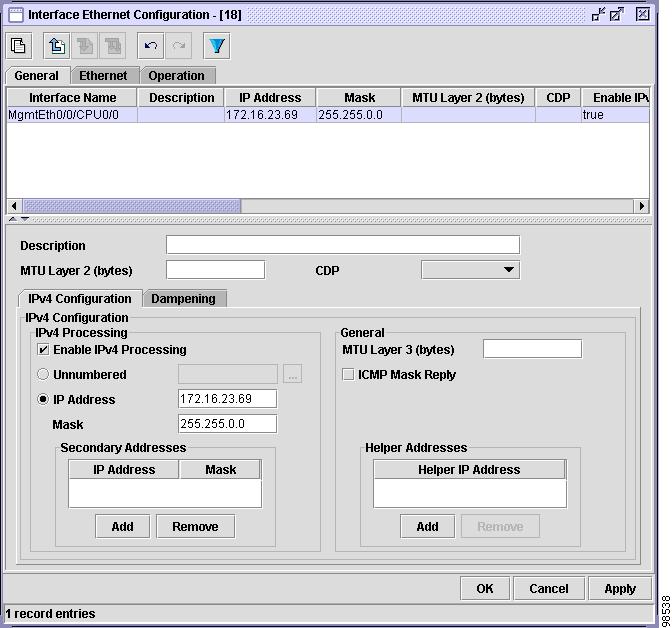The width and height of the screenshot is (672, 628).
Task: Click the upload document toolbar icon
Action: click(x=57, y=46)
